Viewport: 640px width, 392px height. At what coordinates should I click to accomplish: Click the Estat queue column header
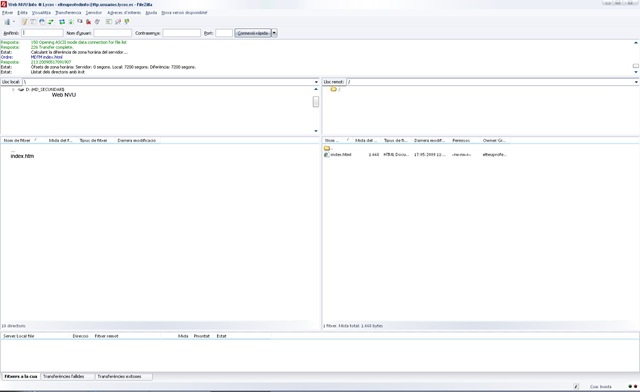222,336
